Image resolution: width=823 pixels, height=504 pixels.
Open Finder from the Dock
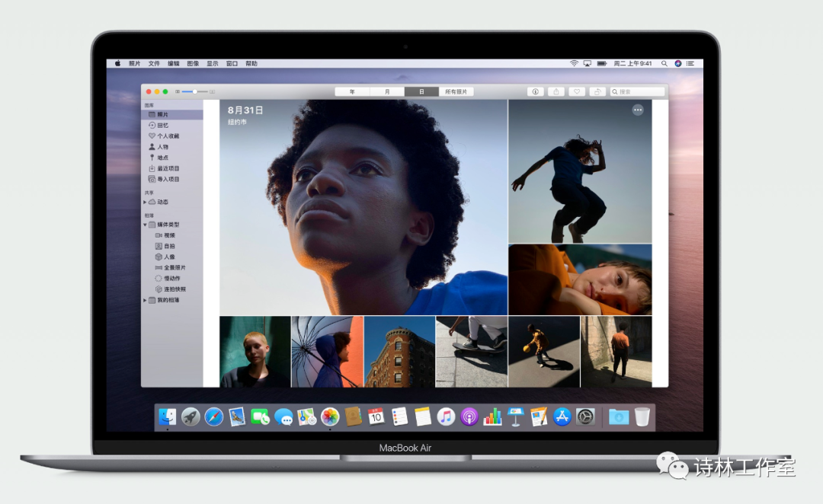tap(168, 417)
